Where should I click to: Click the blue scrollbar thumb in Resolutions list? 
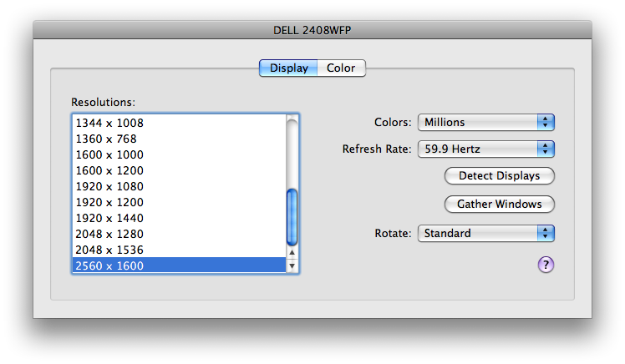click(x=292, y=217)
